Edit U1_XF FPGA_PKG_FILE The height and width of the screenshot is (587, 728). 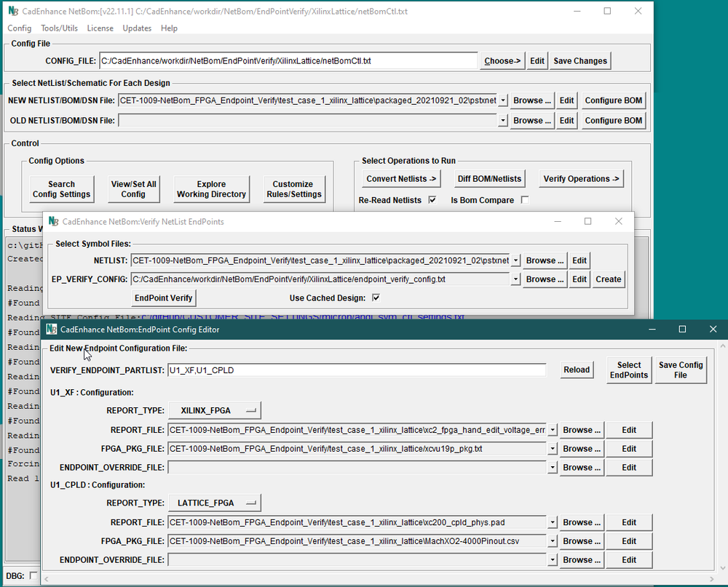629,449
